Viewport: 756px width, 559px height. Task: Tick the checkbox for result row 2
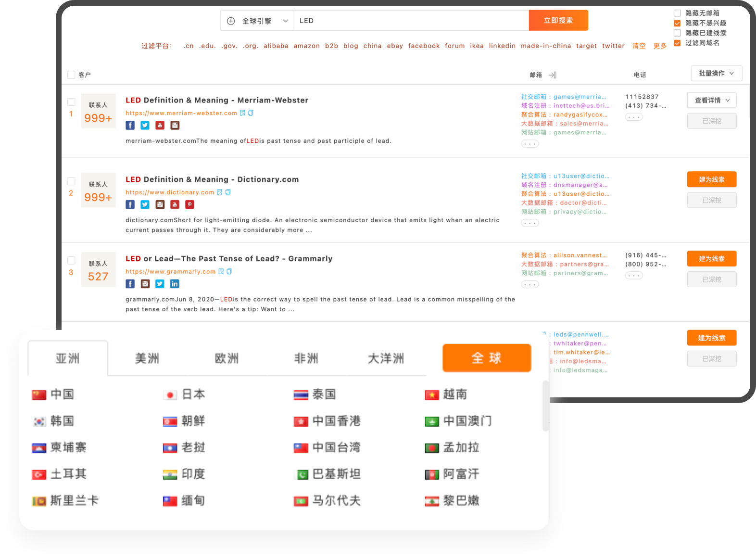tap(71, 181)
